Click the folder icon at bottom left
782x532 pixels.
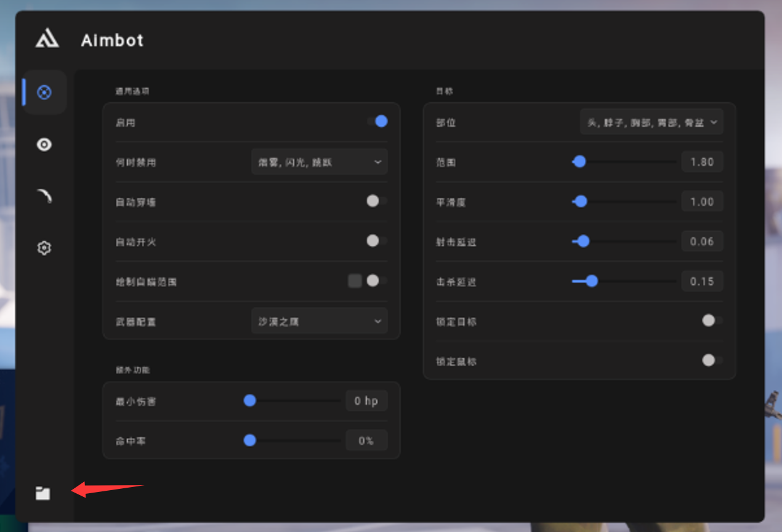[42, 493]
